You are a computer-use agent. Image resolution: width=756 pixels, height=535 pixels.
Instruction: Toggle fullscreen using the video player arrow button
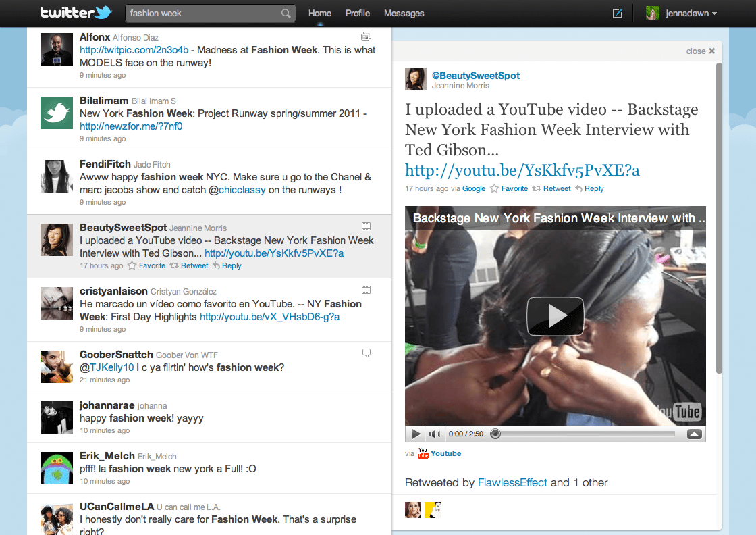click(x=694, y=433)
